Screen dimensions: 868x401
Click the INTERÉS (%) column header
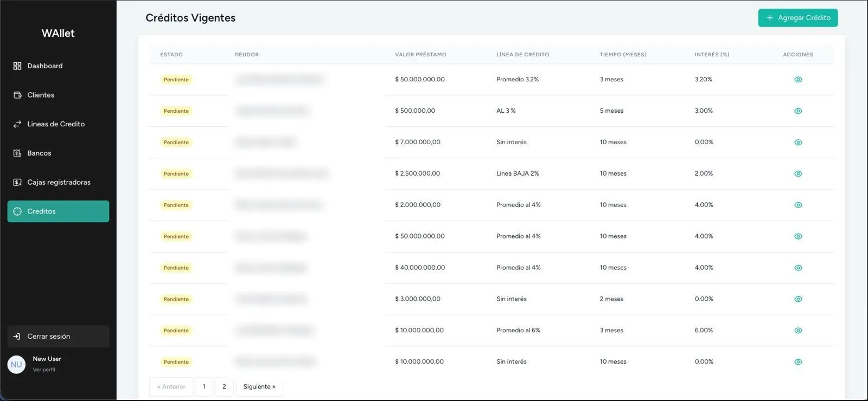[712, 55]
